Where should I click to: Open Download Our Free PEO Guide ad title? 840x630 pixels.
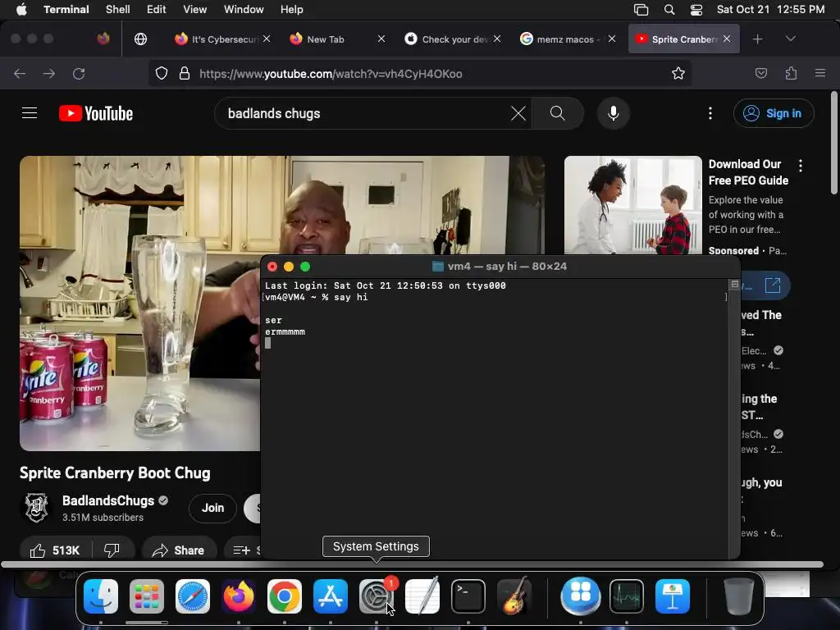pyautogui.click(x=748, y=172)
